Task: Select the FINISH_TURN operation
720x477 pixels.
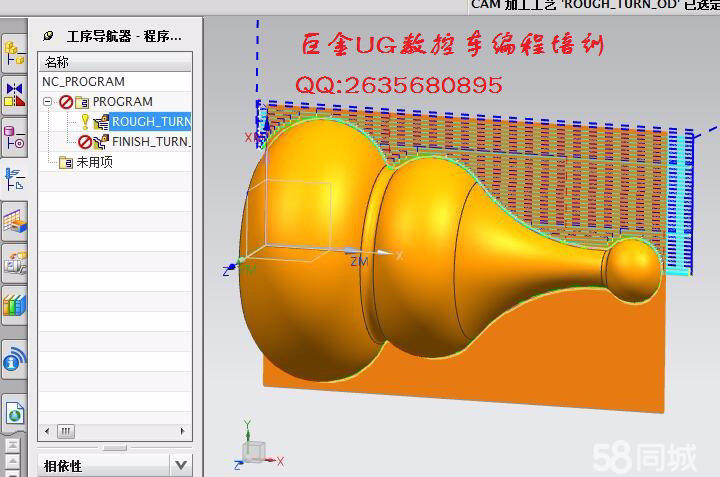Action: 151,142
